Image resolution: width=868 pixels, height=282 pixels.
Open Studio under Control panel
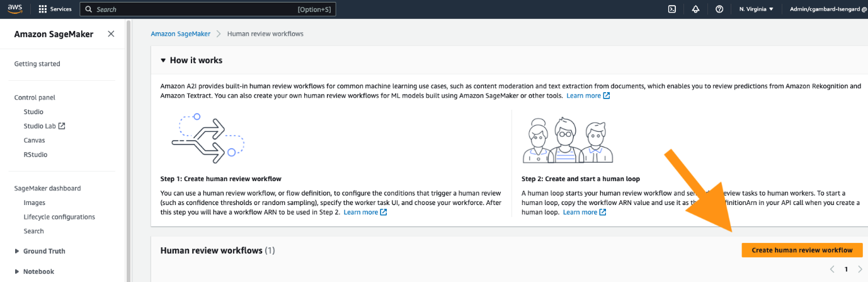point(33,112)
